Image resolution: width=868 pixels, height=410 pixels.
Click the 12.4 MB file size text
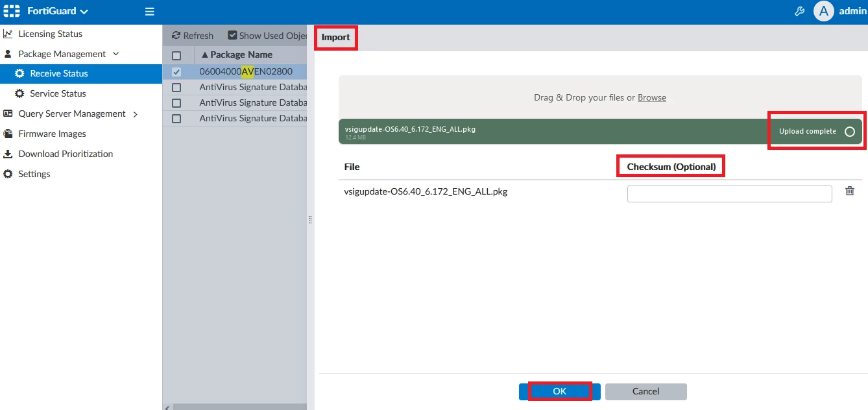pyautogui.click(x=355, y=138)
